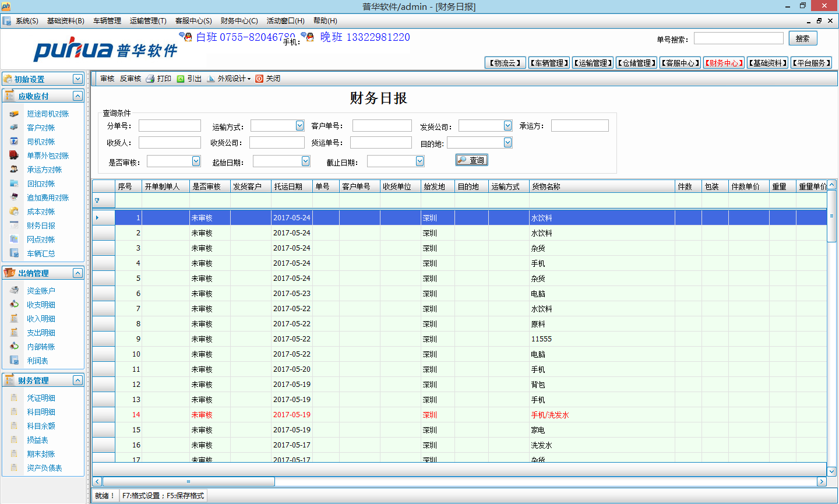This screenshot has height=504, width=839.
Task: Open 财务日报 in the sidebar list
Action: click(41, 225)
